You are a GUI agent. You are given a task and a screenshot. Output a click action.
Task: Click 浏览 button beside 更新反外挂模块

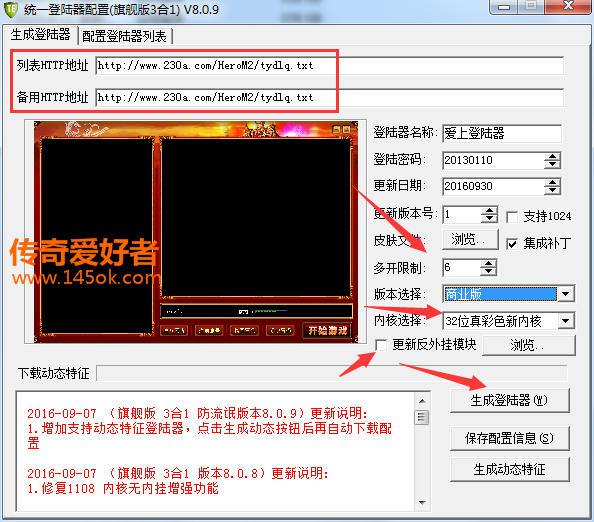coord(529,345)
